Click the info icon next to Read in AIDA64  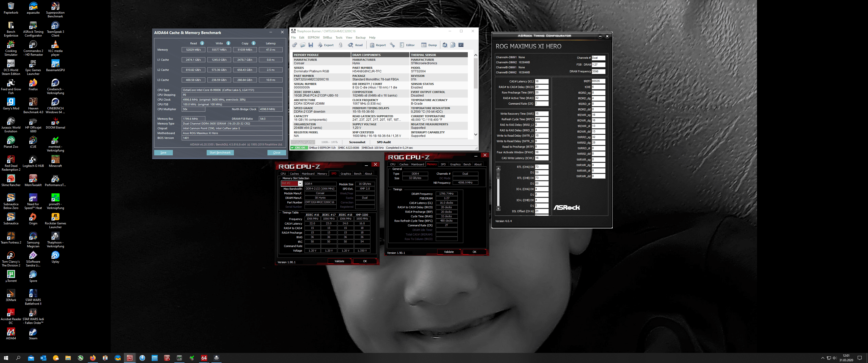[202, 43]
